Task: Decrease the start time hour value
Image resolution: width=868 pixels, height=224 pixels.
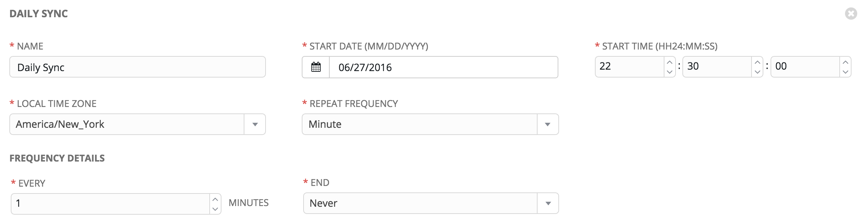Action: click(669, 72)
